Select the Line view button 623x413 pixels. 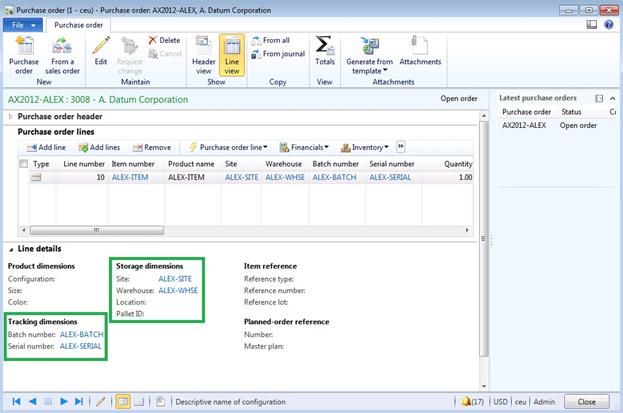click(232, 55)
